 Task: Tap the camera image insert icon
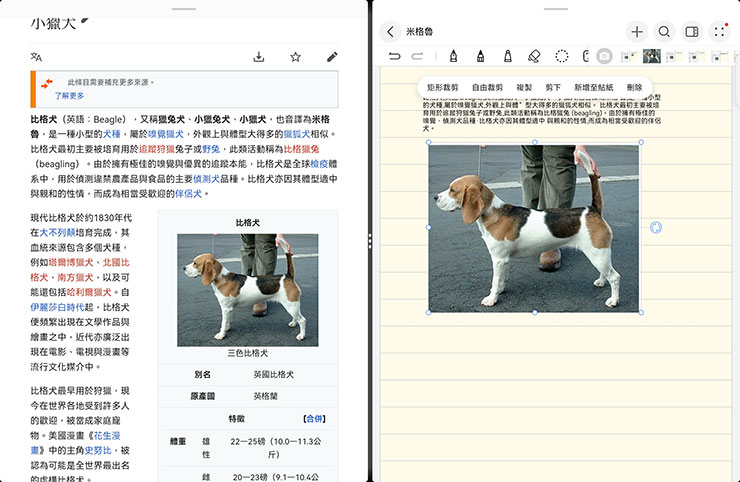point(604,56)
